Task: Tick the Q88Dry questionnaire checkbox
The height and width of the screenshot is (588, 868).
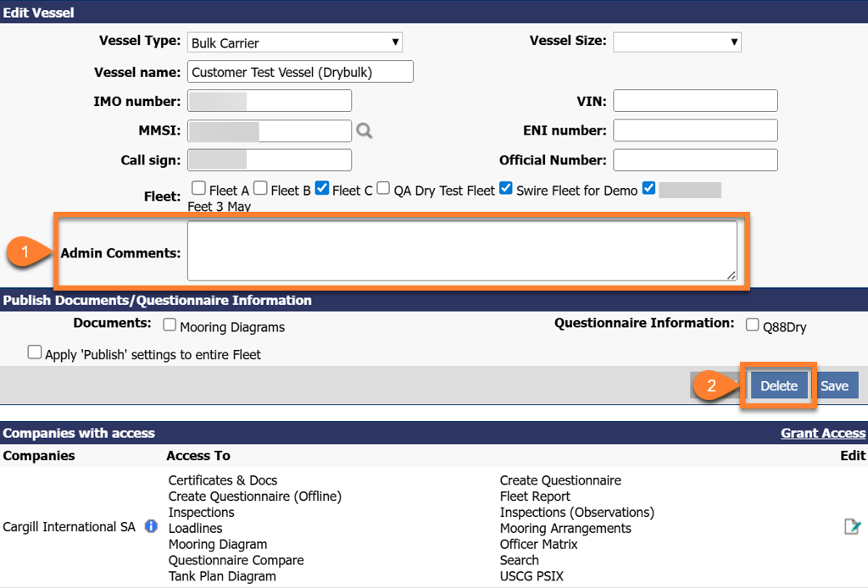Action: point(752,325)
